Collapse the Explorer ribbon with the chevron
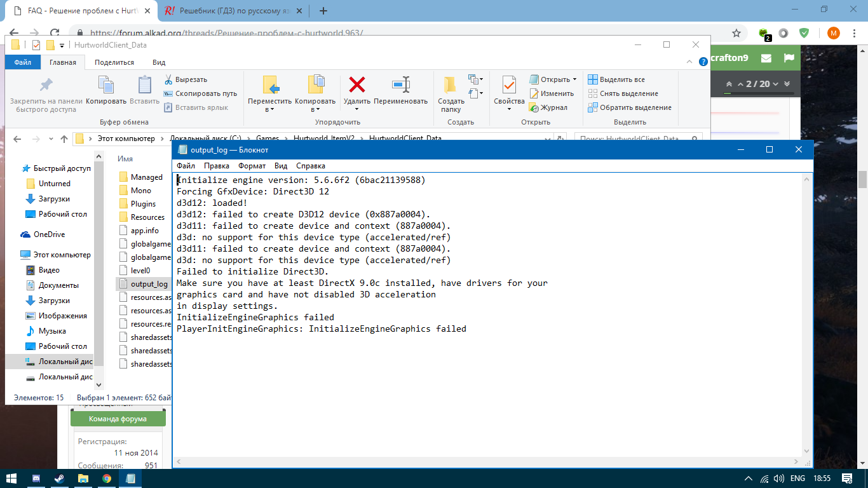The height and width of the screenshot is (488, 868). (690, 62)
